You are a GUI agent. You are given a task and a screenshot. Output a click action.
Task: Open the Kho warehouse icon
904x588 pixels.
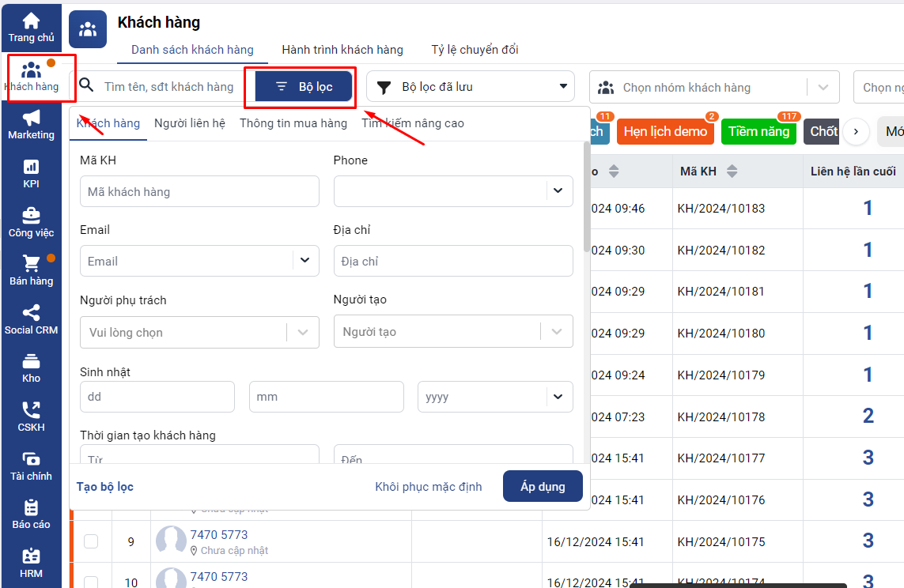31,362
